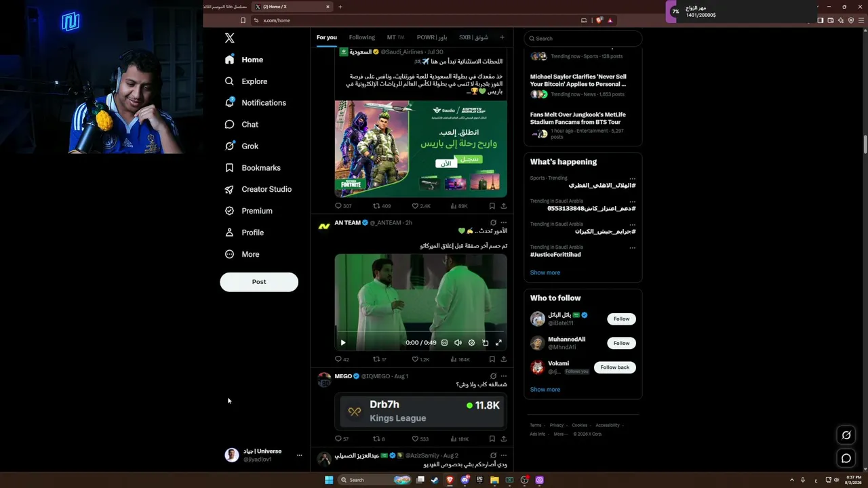The width and height of the screenshot is (868, 488).
Task: Open Epic Games launcher from the taskbar
Action: tap(479, 480)
